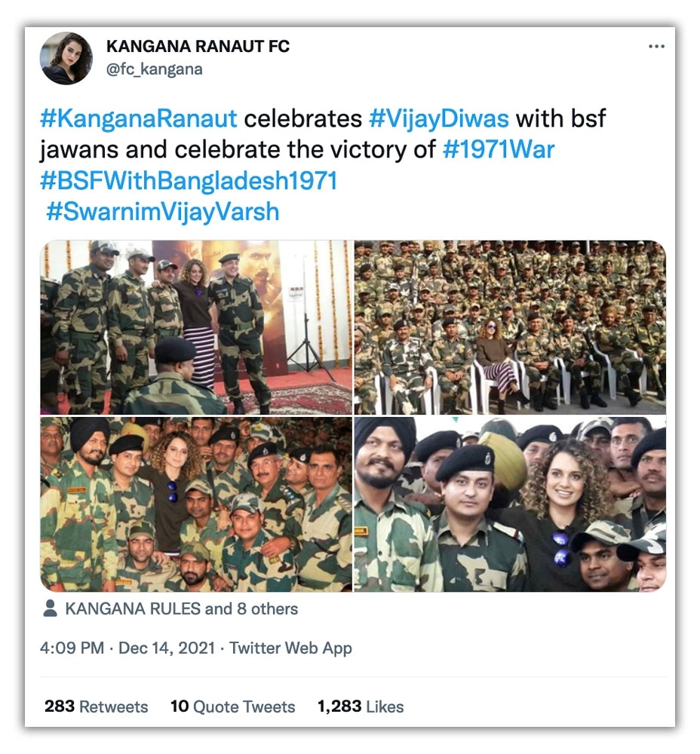700x754 pixels.
Task: View top-right group photo of seated jawans
Action: 511,327
